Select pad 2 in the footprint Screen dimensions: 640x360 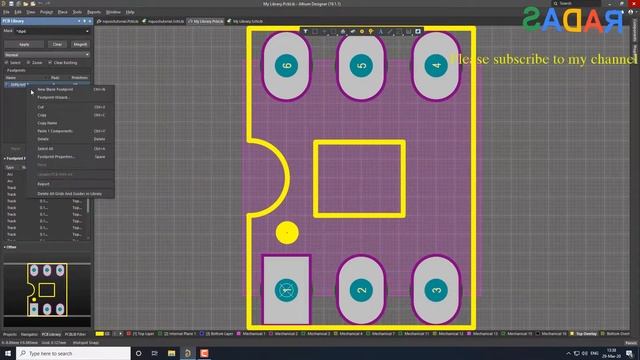tap(361, 291)
